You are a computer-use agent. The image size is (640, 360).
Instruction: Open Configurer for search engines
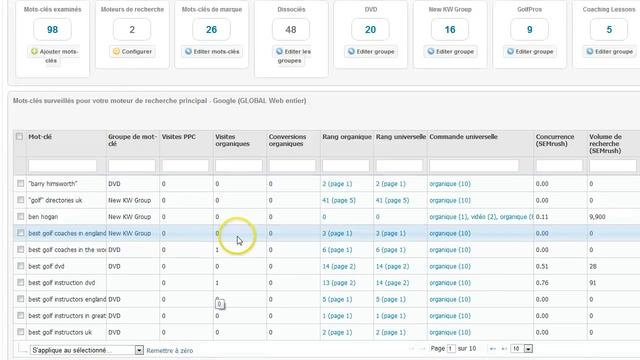click(x=132, y=51)
